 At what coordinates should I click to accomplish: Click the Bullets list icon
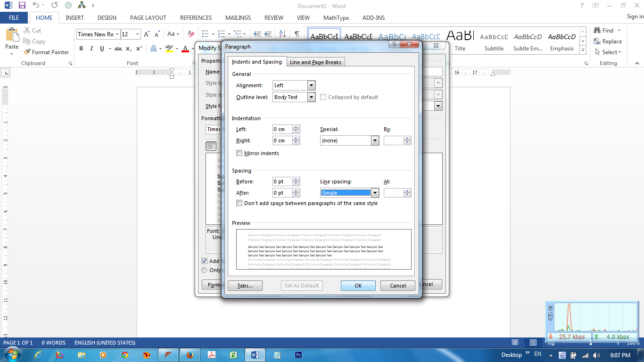coord(206,34)
